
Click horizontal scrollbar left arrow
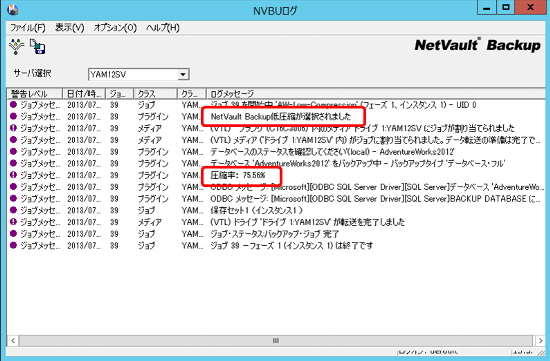pyautogui.click(x=13, y=340)
